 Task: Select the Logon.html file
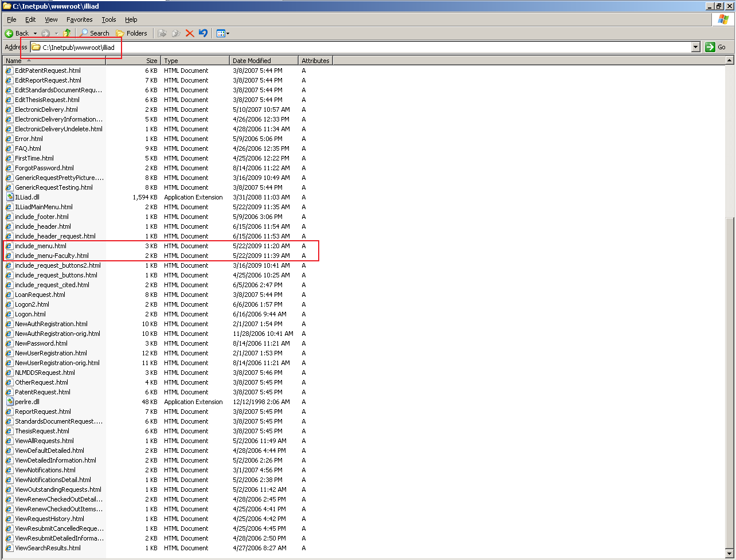pyautogui.click(x=30, y=314)
